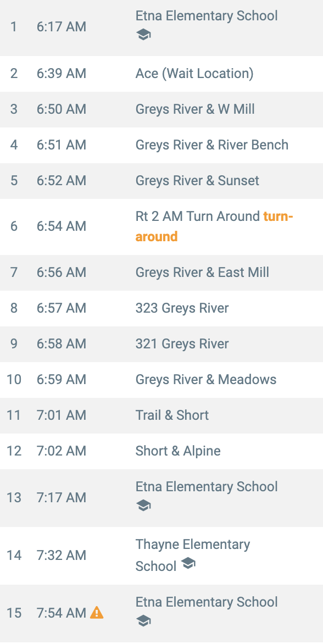Open the Greys River & River Bench stop
This screenshot has height=644, width=323.
pyautogui.click(x=161, y=145)
